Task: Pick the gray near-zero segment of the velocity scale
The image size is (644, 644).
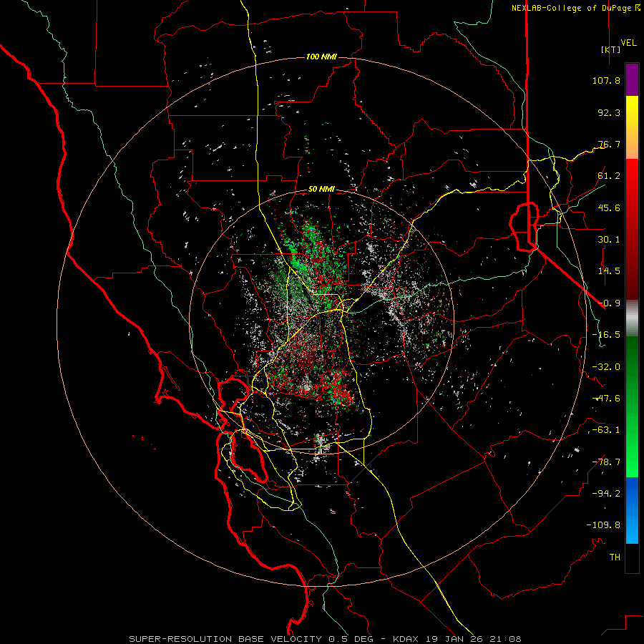Action: coord(632,318)
